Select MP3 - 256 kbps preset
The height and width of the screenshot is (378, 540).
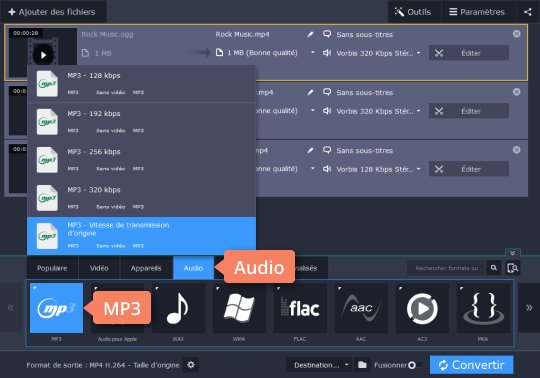tap(141, 160)
